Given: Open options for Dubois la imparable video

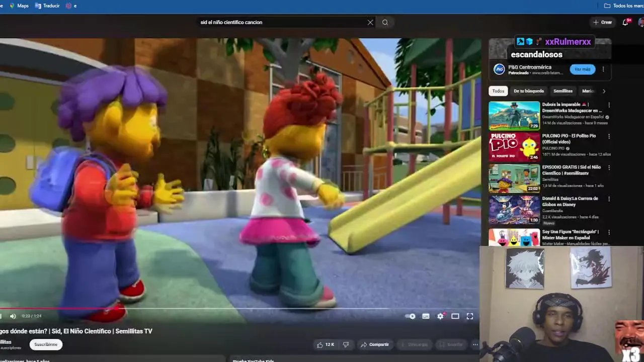Looking at the screenshot, I should coord(609,105).
